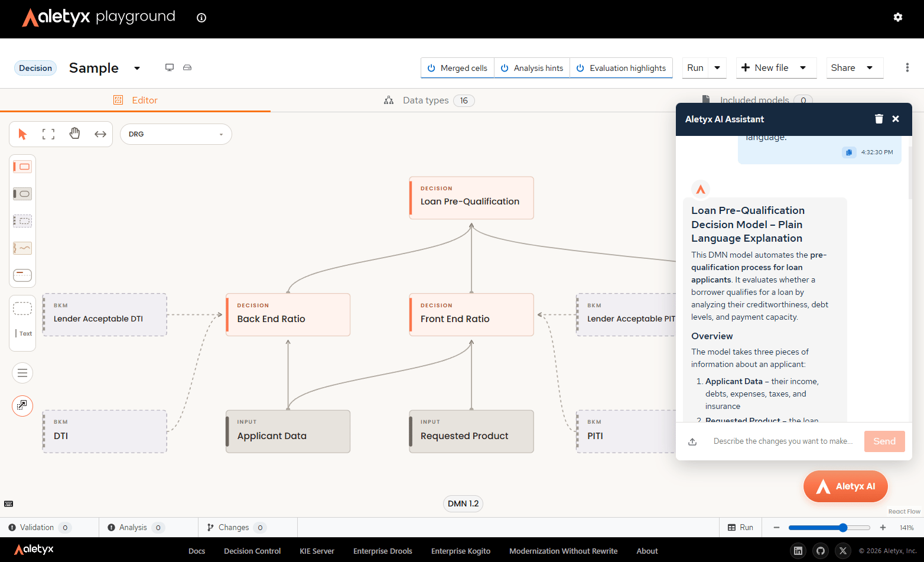This screenshot has width=924, height=562.
Task: Select the Applicant Data input node
Action: pos(288,431)
